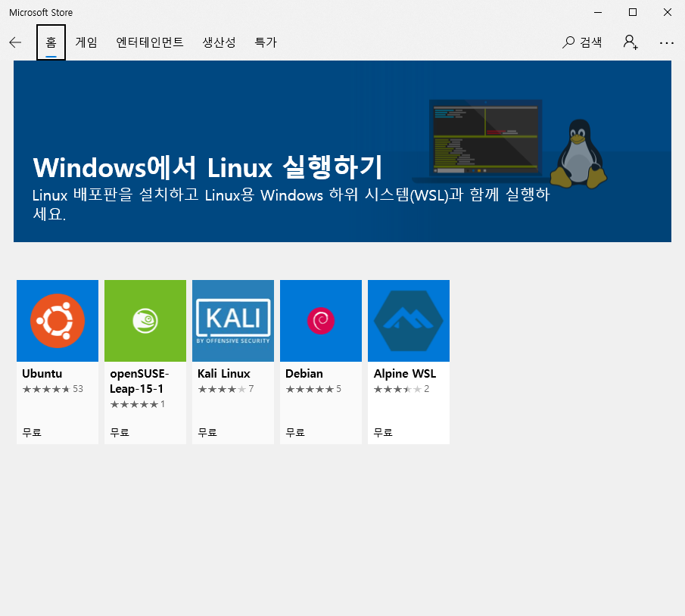Open the Ubuntu app title
Viewport: 685px width, 616px height.
point(42,374)
